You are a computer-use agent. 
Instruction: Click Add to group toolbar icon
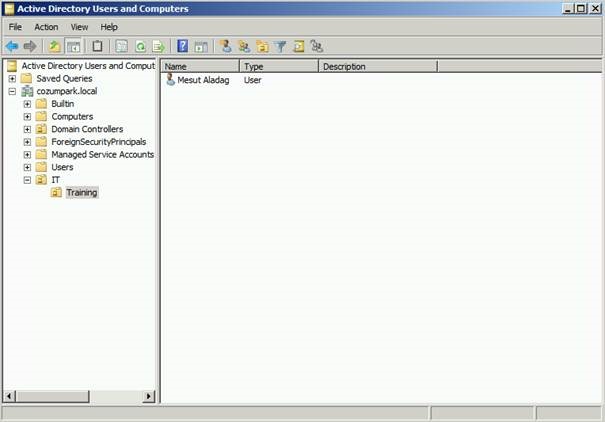click(316, 47)
